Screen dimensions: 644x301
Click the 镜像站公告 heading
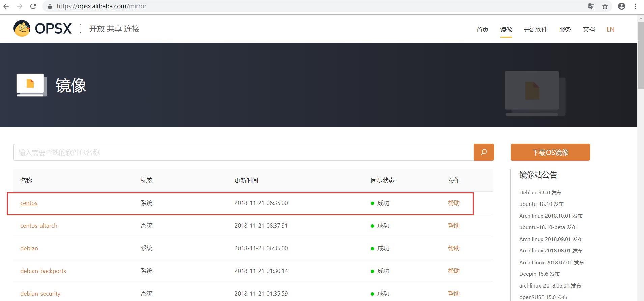click(x=538, y=175)
